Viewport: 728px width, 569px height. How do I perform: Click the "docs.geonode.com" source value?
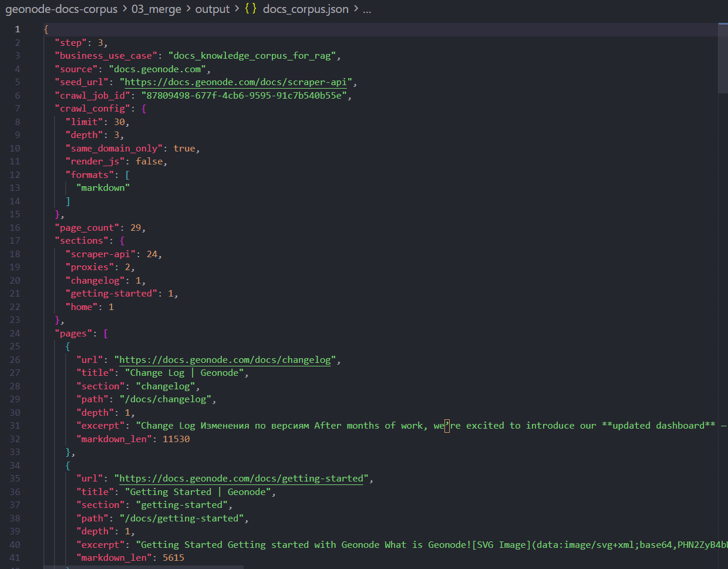coord(157,69)
